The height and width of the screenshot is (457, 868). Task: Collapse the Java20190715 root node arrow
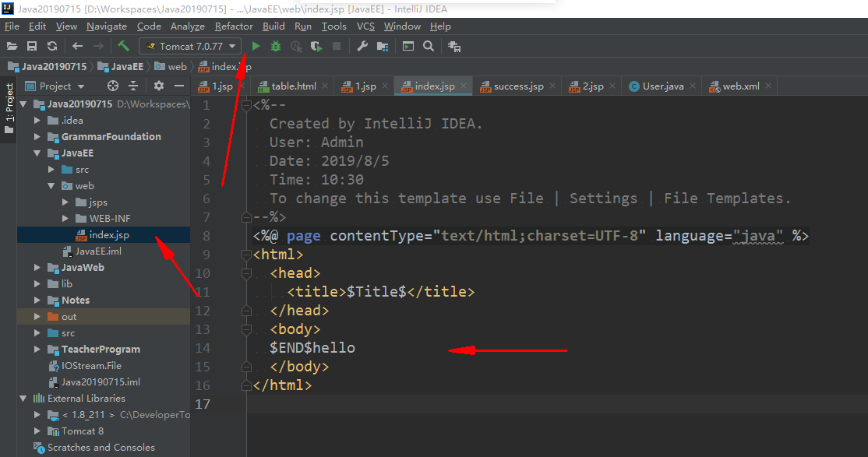tap(23, 104)
